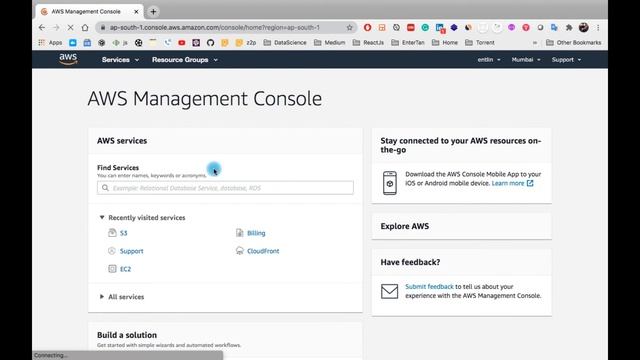The image size is (640, 360).
Task: Click the CloudFront service icon
Action: 240,251
